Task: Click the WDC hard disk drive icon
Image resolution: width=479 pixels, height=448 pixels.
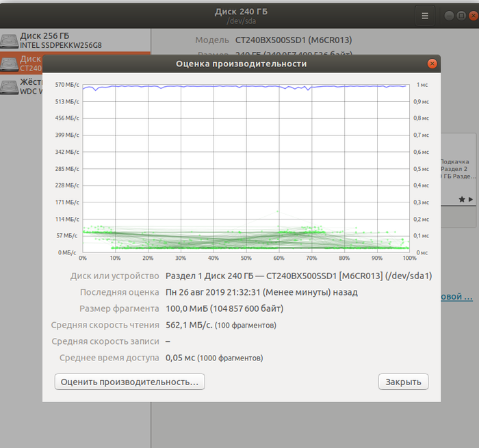Action: pyautogui.click(x=9, y=87)
